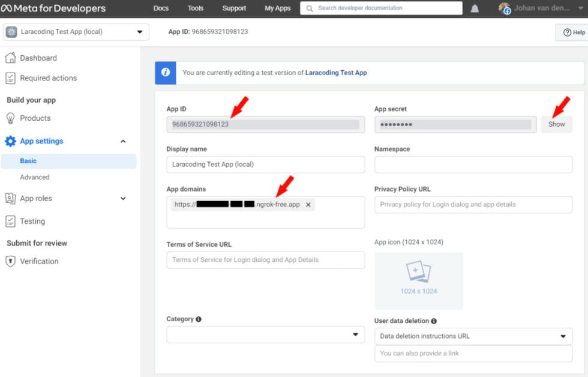Click the search magnifier icon
Viewport: 588px width, 377px height.
(310, 8)
